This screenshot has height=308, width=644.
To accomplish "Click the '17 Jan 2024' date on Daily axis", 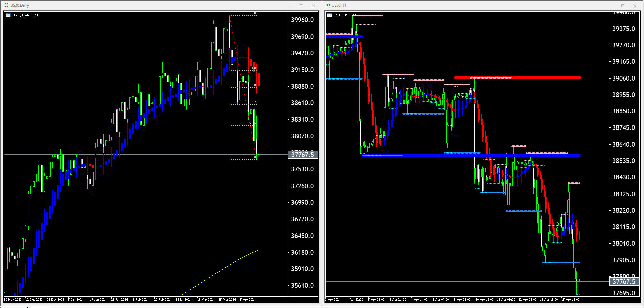I will click(98, 300).
